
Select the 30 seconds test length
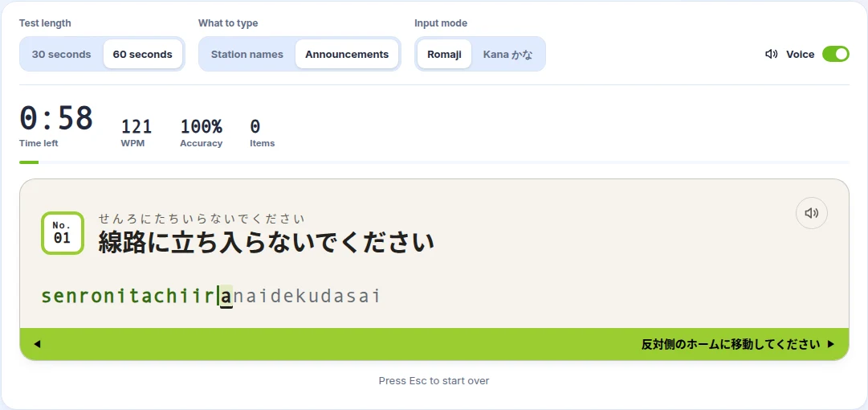[x=62, y=55]
